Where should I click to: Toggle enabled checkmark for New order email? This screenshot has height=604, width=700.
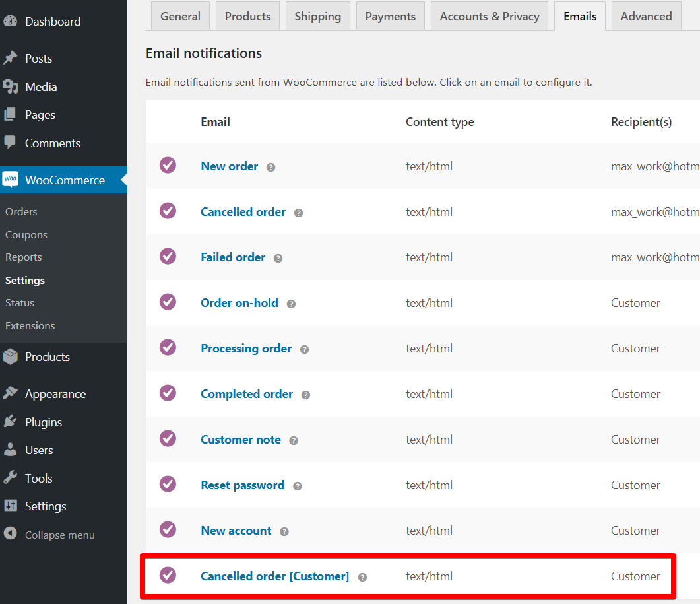(x=168, y=165)
